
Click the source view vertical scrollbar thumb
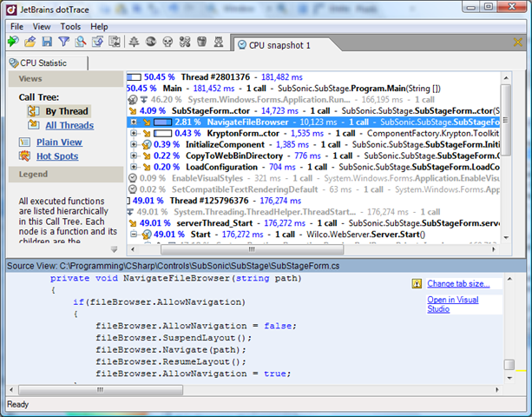click(509, 365)
